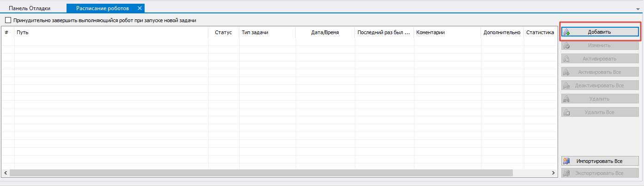This screenshot has width=644, height=186.
Task: Click the Удалить button
Action: (600, 99)
